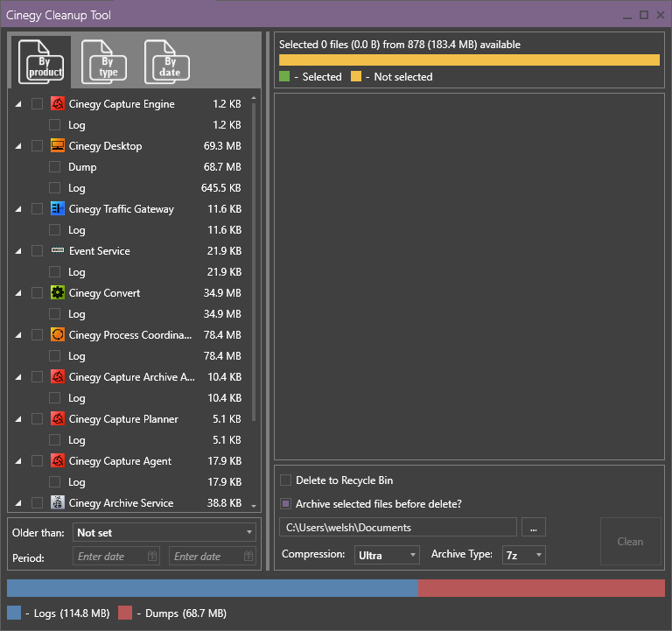Screen dimensions: 672x631
Task: Maximize the Cinegy Cleanup Tool window
Action: pos(644,15)
